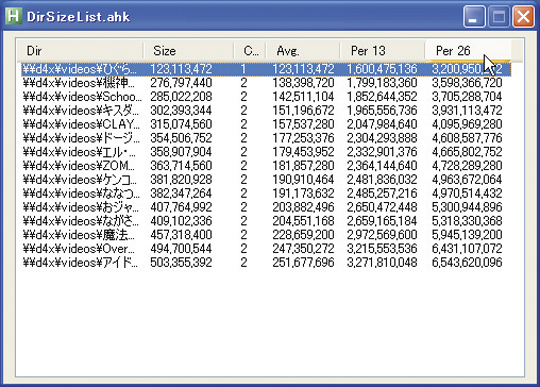Sort by the Size column header
The height and width of the screenshot is (387, 540).
point(188,51)
